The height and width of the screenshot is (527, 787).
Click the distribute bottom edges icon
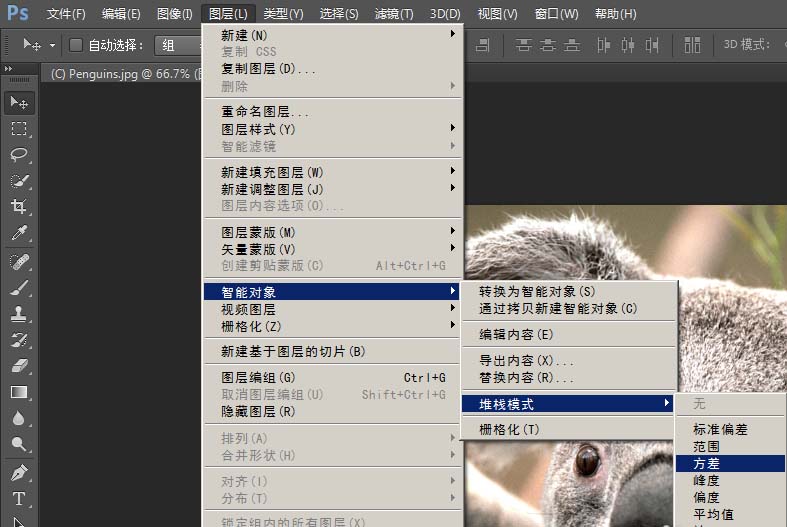pyautogui.click(x=572, y=45)
